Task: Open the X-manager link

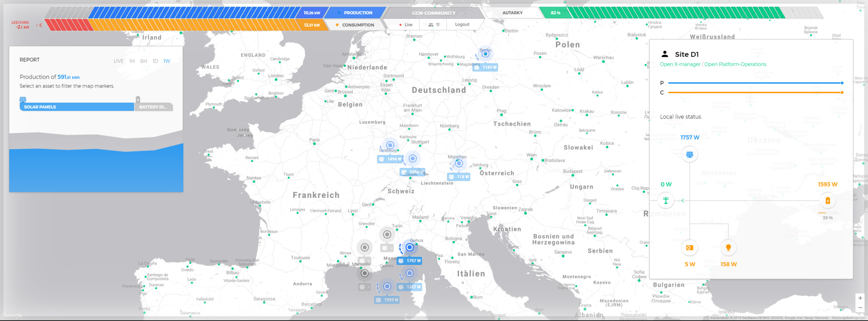Action: pyautogui.click(x=680, y=65)
